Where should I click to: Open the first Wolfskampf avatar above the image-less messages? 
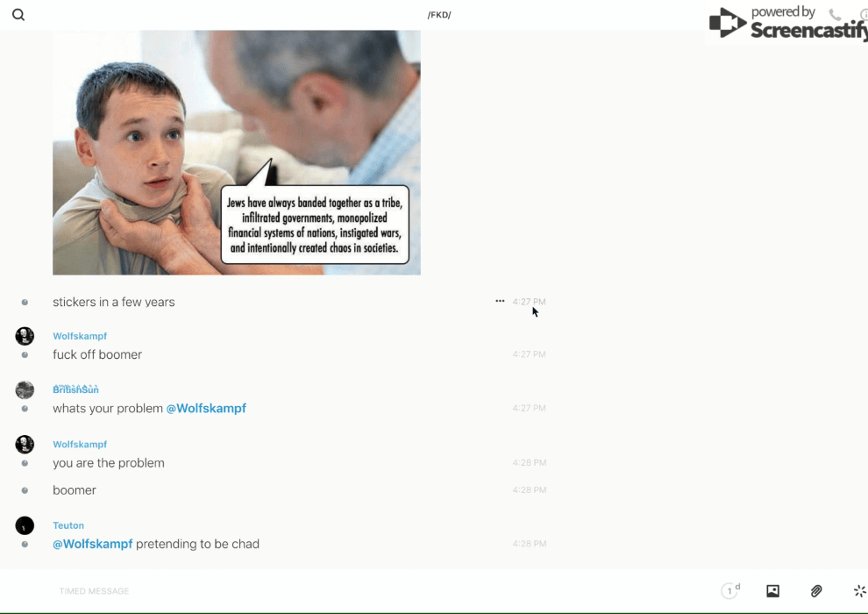coord(25,336)
